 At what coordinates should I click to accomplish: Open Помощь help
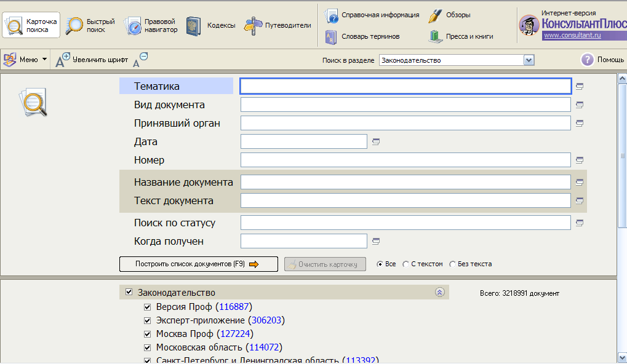(x=602, y=60)
